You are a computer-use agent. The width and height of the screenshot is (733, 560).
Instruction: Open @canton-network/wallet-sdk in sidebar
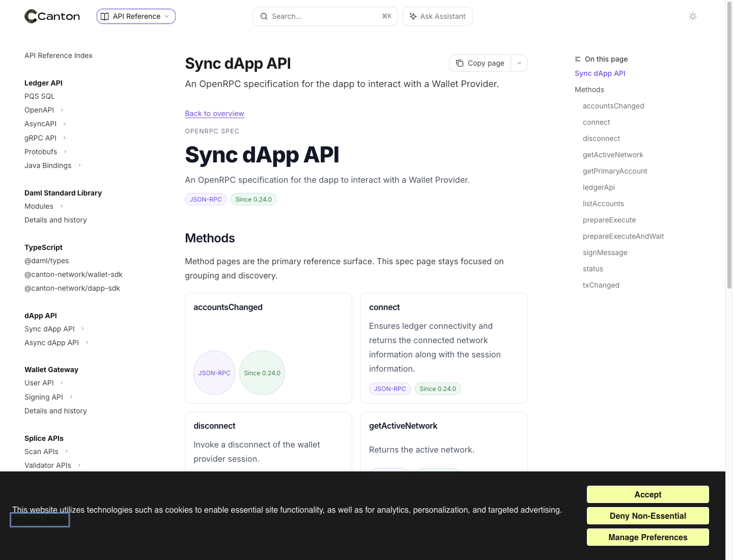click(73, 274)
